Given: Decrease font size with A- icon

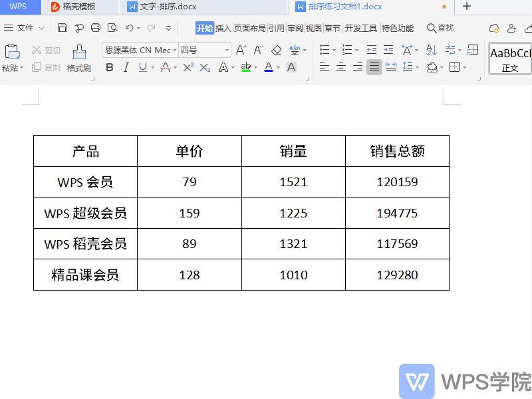Looking at the screenshot, I should tap(258, 51).
